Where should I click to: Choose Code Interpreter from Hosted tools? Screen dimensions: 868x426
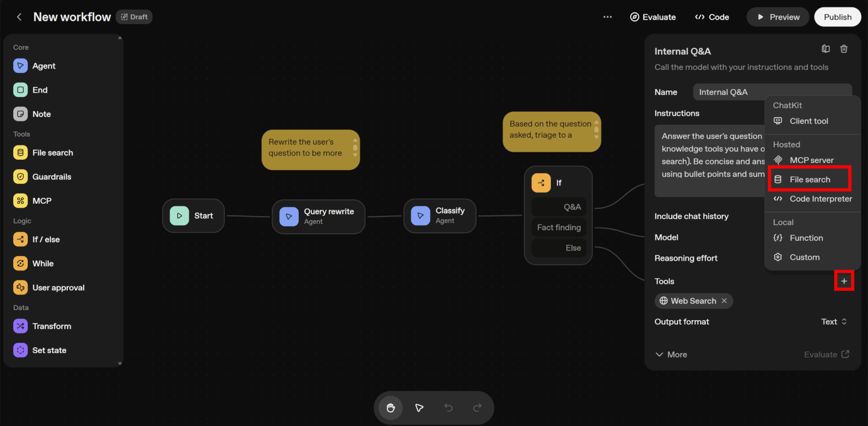pos(820,199)
